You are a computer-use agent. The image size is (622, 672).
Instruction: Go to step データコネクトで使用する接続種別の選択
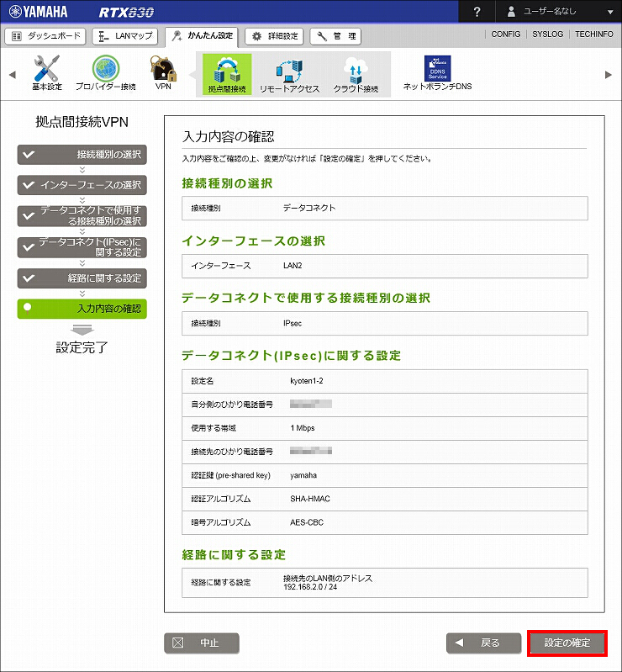tap(82, 216)
